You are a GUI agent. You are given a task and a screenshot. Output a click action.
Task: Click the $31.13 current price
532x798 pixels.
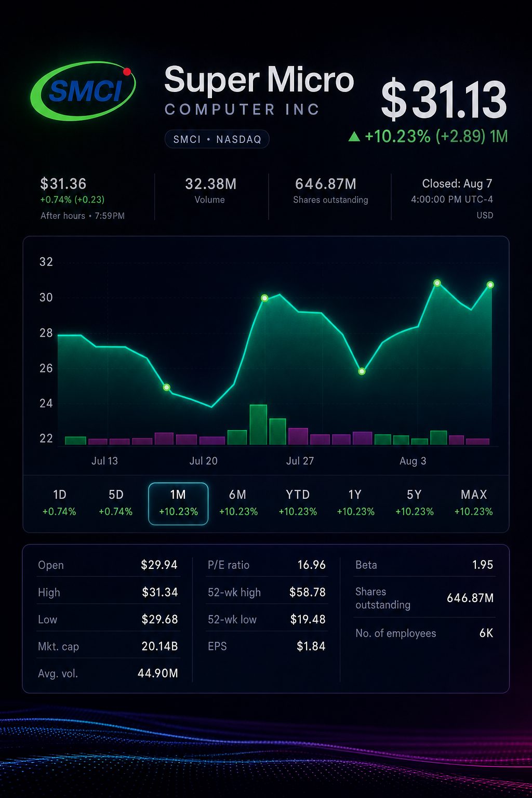[x=444, y=100]
